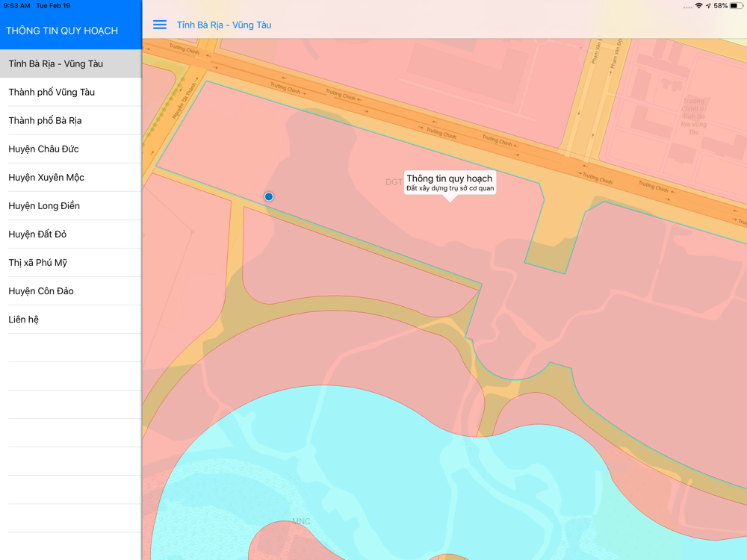Open the Liên hệ contact page
This screenshot has width=747, height=560.
tap(24, 319)
